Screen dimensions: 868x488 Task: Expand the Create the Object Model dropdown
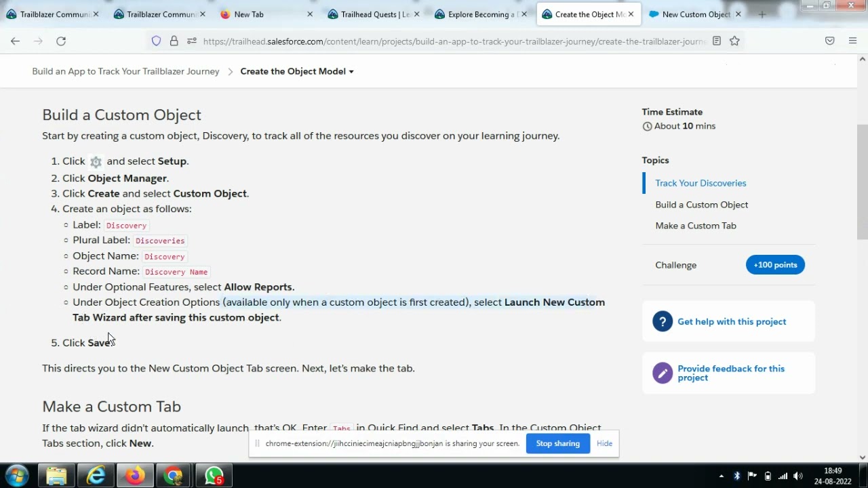297,71
